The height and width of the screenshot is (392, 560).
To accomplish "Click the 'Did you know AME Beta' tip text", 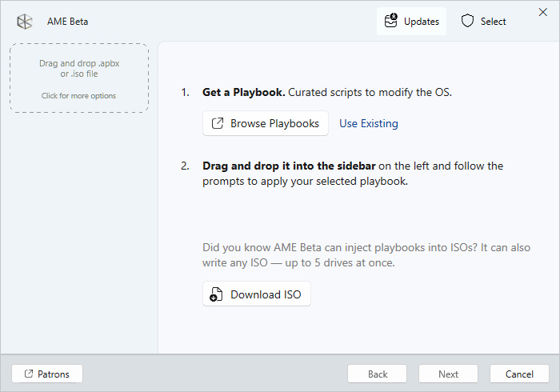I will (366, 255).
